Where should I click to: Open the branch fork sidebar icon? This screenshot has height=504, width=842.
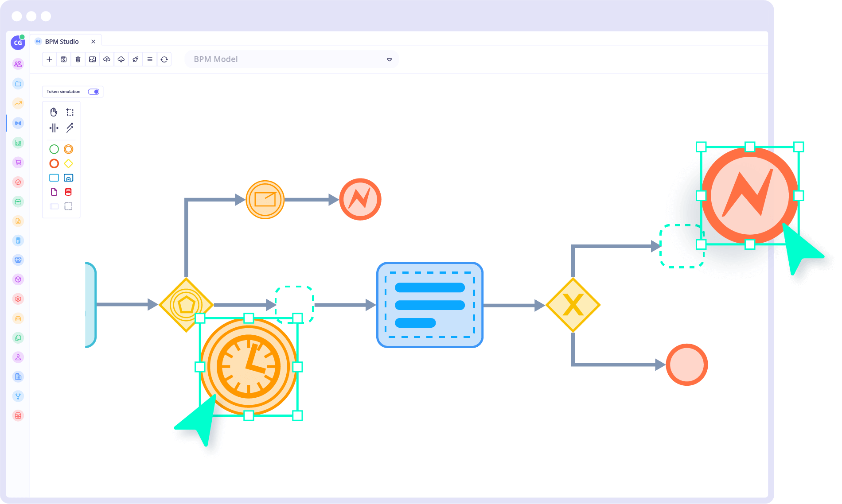click(x=18, y=396)
